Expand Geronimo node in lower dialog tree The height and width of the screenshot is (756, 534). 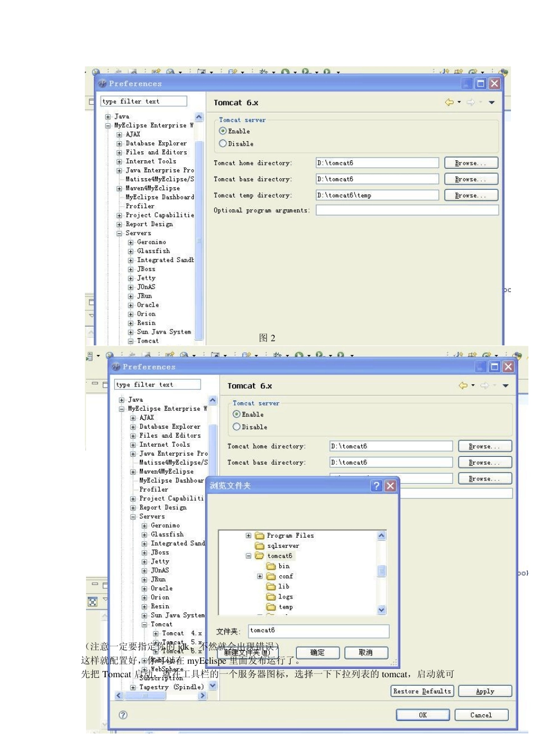click(144, 525)
